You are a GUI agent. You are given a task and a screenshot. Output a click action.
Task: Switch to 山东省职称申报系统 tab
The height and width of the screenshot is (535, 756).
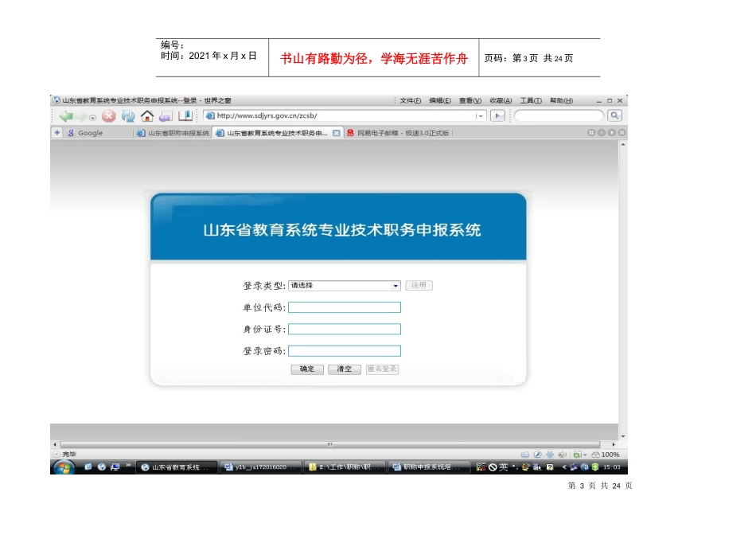[x=173, y=133]
